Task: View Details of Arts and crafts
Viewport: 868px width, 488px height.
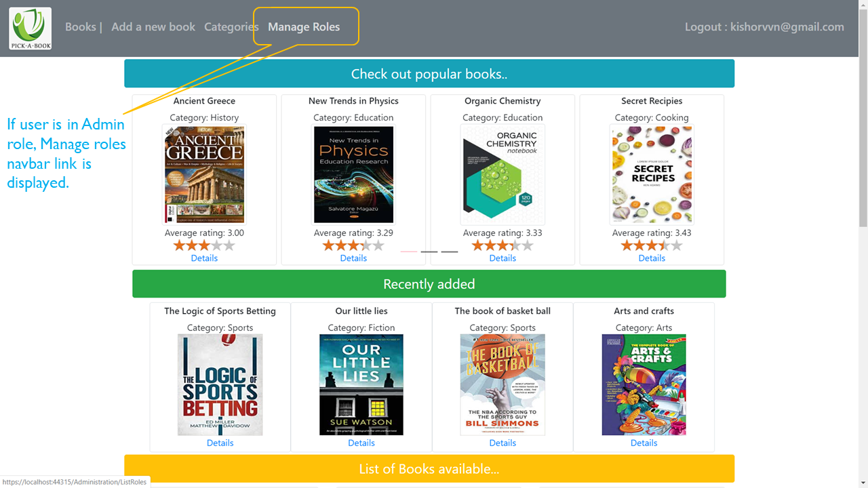Action: (644, 443)
